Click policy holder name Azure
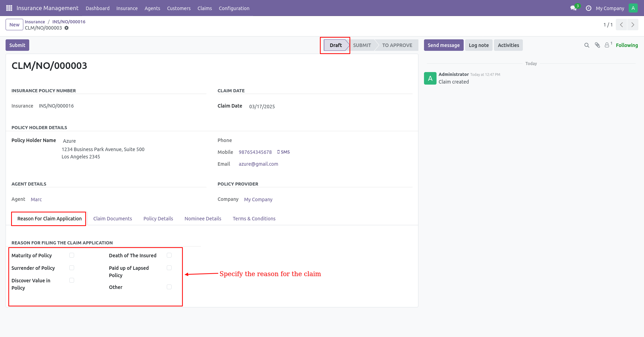Viewport: 644px width, 337px height. point(69,141)
